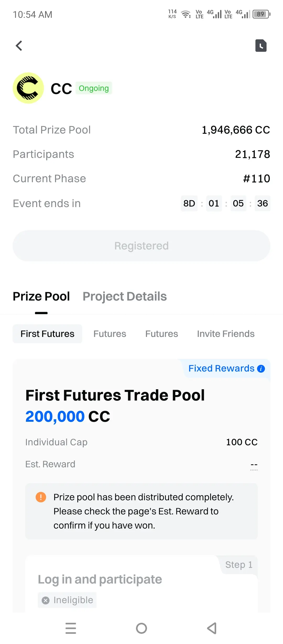Open the Invite Friends pool tab
Viewport: 283px width, 644px height.
click(x=226, y=334)
